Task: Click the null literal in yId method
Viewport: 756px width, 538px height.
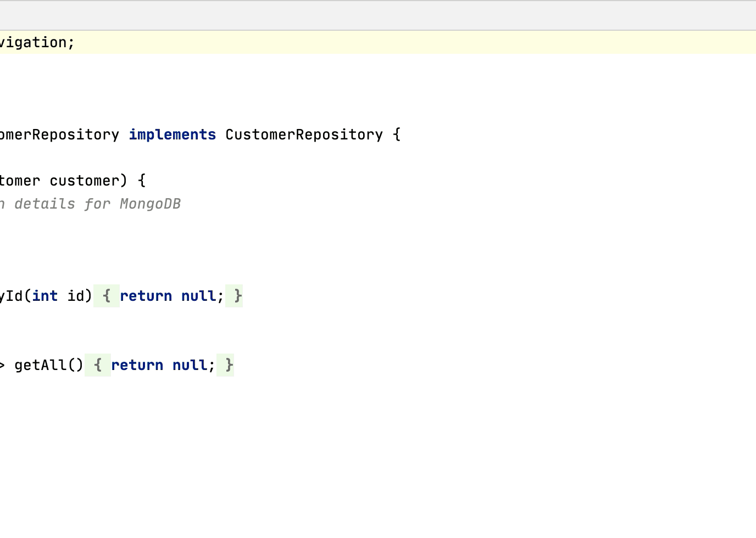Action: click(197, 296)
